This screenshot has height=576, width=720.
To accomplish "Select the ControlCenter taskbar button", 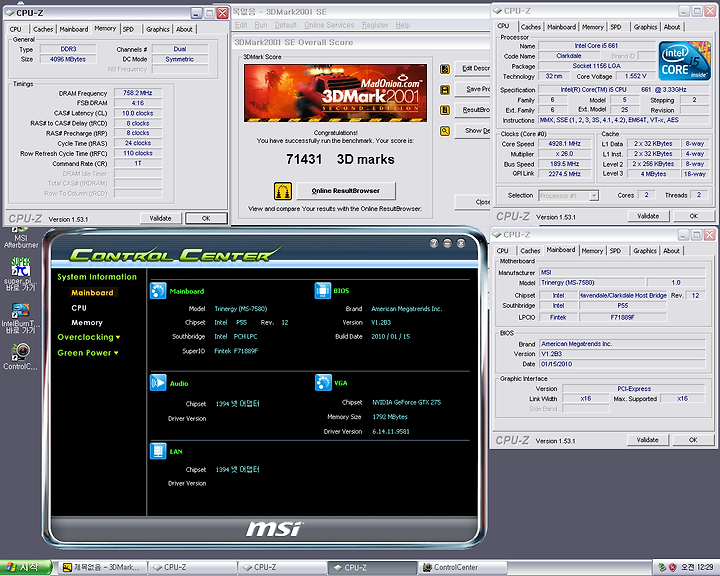I will (x=463, y=567).
